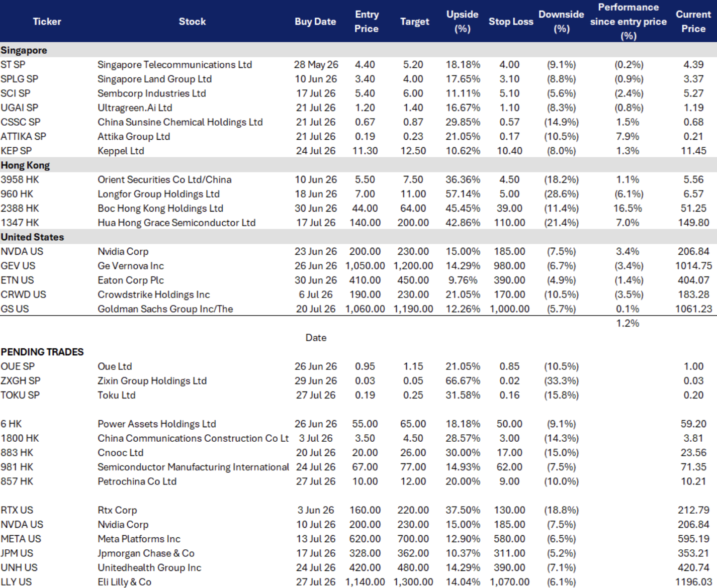
Task: Select Attika Group performance value 7.9%
Action: point(628,137)
